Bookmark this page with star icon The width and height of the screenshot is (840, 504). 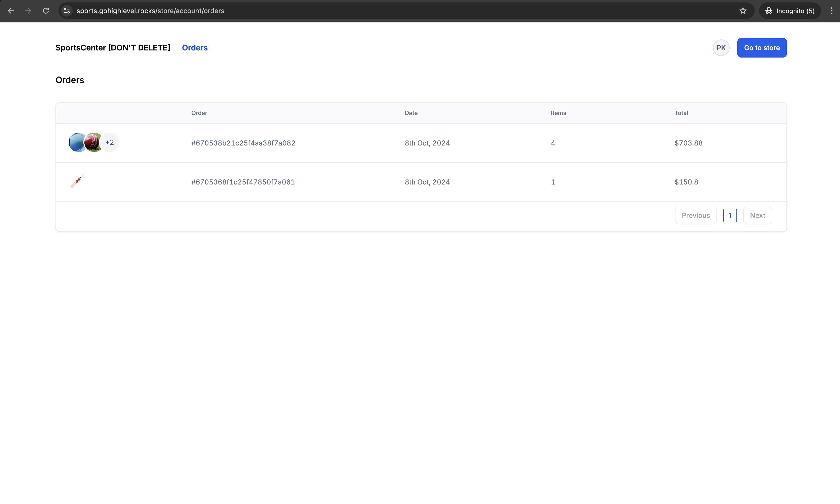click(x=743, y=11)
